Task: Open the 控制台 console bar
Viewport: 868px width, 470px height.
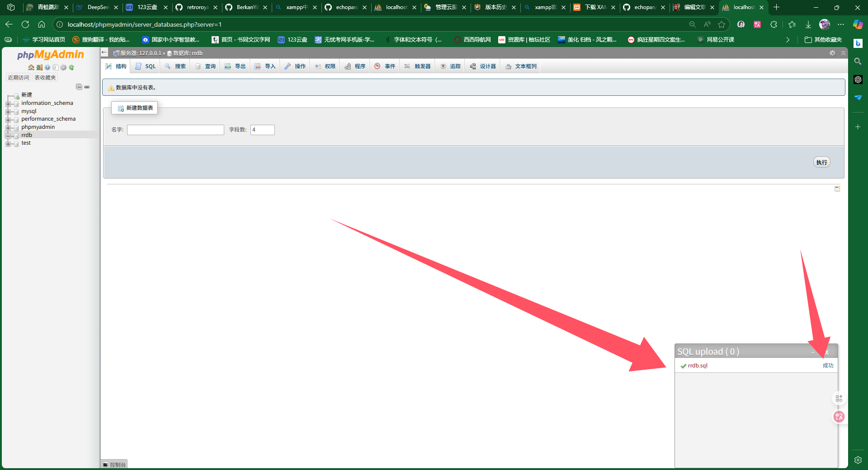Action: coord(114,465)
